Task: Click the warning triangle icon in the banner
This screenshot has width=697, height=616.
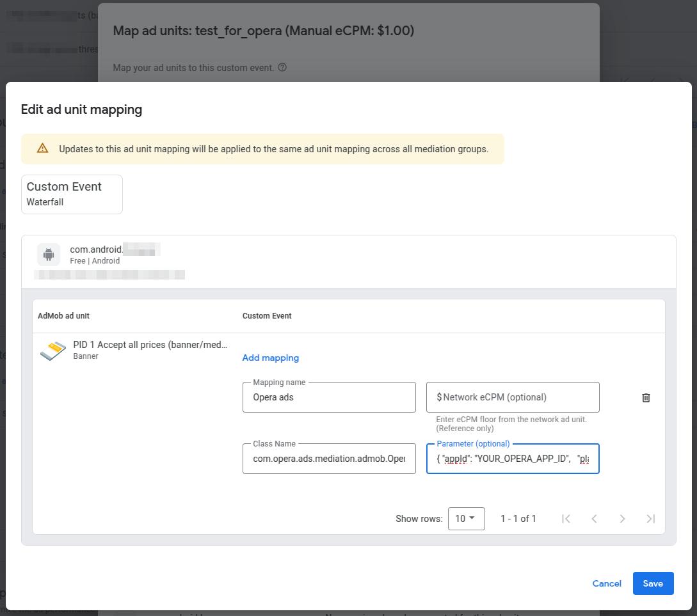Action: 43,148
